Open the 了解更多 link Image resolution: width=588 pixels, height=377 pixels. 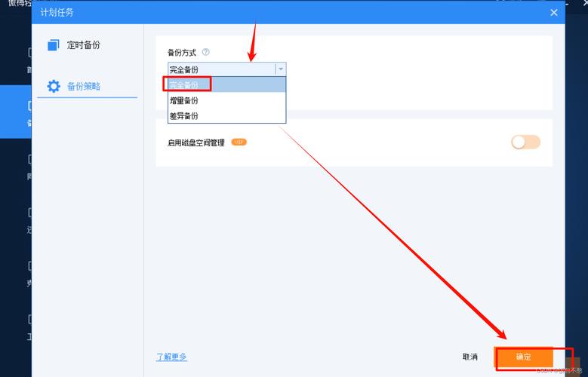171,357
